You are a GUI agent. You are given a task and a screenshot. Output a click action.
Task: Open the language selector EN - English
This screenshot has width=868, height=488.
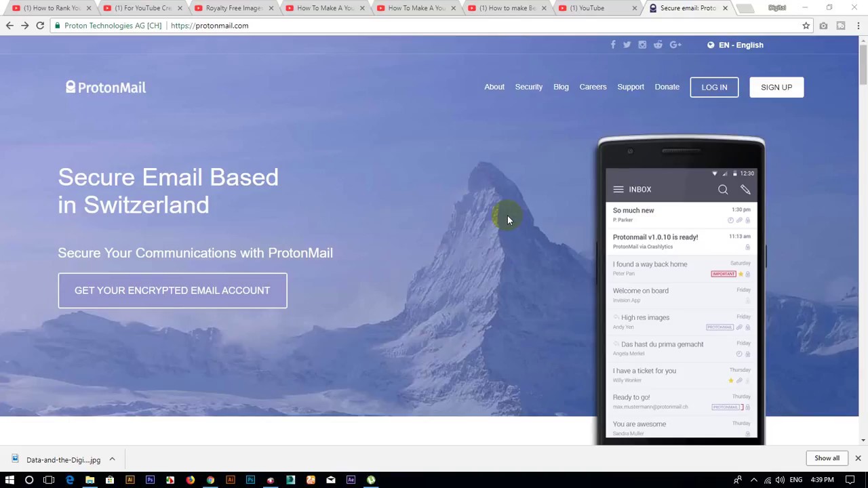735,45
